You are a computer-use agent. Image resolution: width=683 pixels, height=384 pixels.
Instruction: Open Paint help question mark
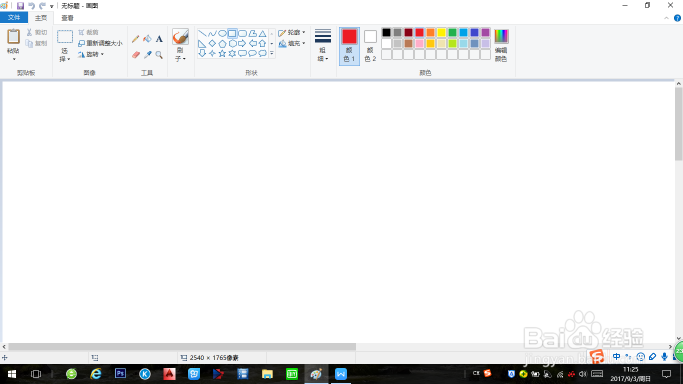coord(677,18)
